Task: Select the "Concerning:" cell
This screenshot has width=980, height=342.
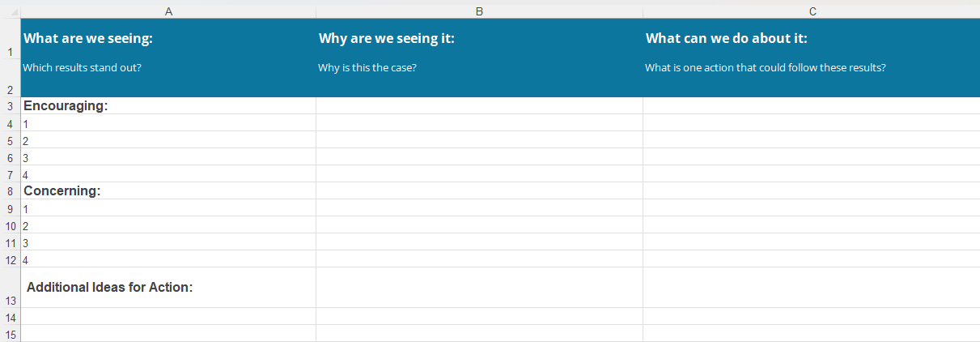Action: click(x=62, y=191)
